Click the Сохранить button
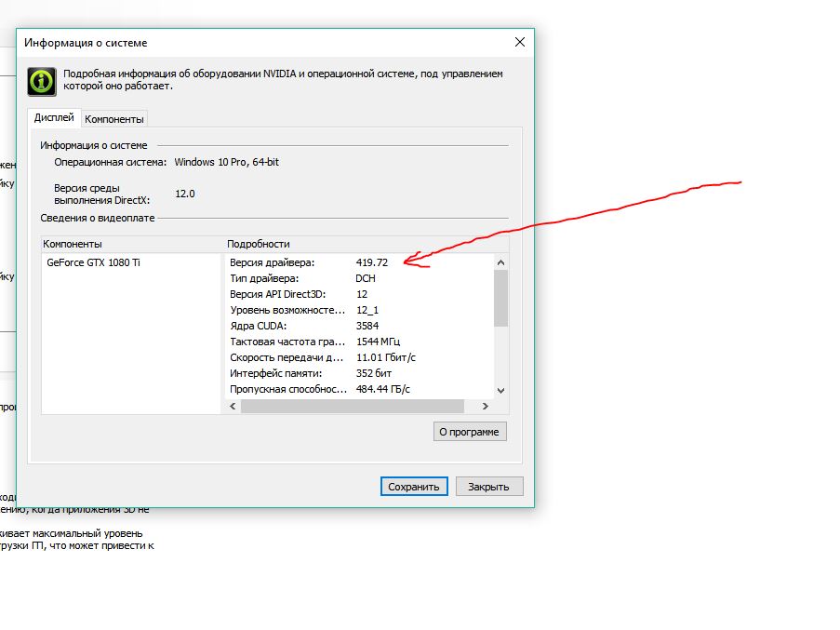Image resolution: width=840 pixels, height=630 pixels. pos(414,487)
